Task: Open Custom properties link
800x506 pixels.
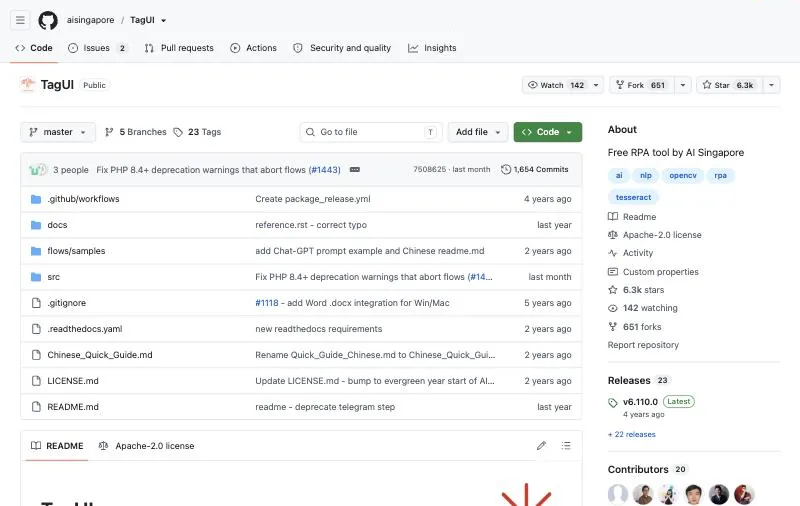Action: (x=653, y=272)
